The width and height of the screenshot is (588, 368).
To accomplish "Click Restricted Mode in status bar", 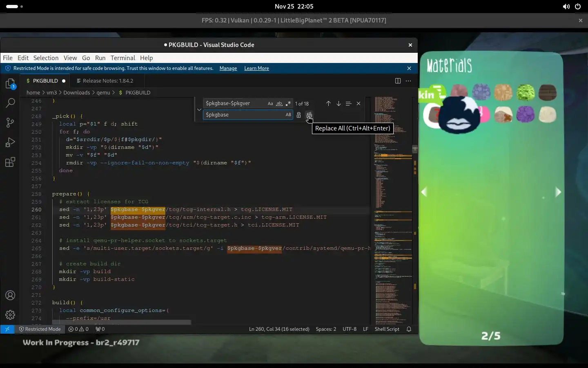I will click(x=40, y=329).
